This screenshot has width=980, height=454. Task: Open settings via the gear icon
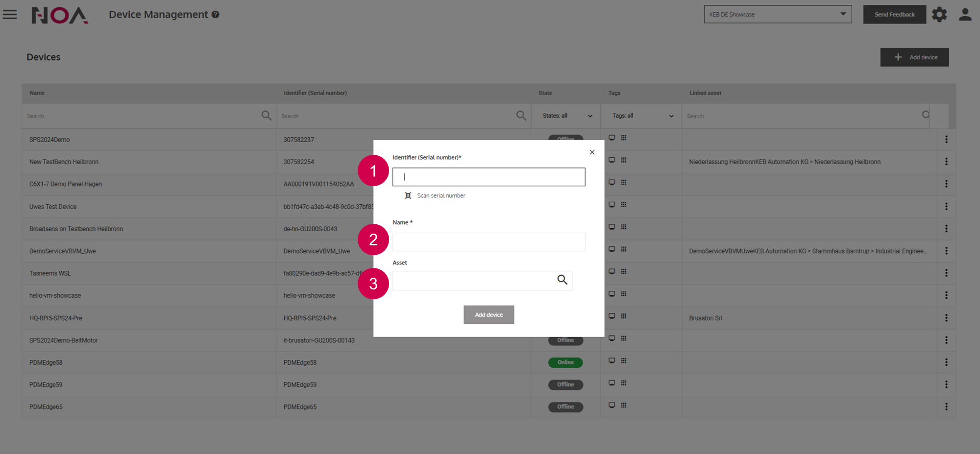coord(939,15)
